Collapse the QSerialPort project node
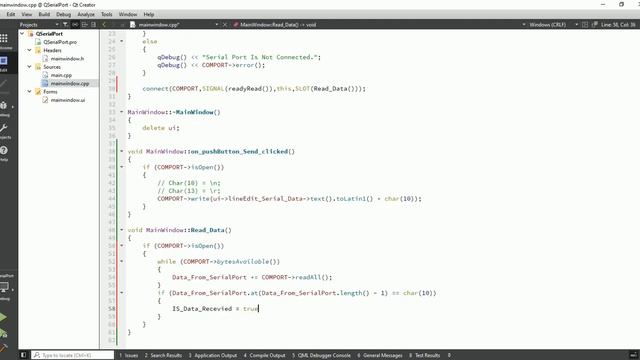 point(22,34)
